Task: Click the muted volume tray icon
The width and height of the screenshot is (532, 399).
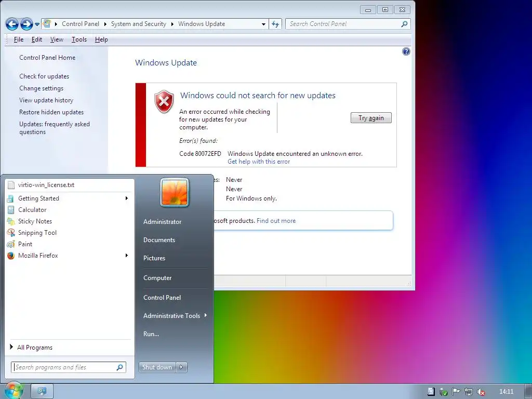Action: pos(481,392)
